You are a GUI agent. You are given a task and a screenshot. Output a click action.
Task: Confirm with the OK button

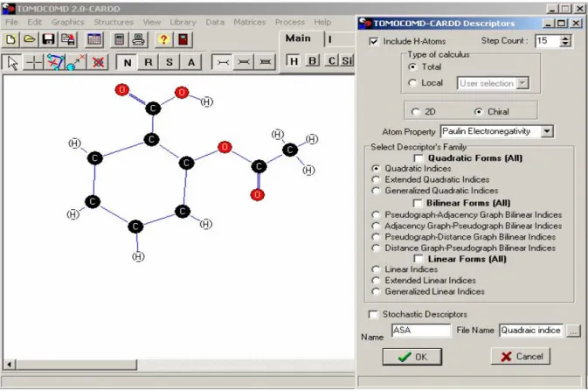point(412,357)
